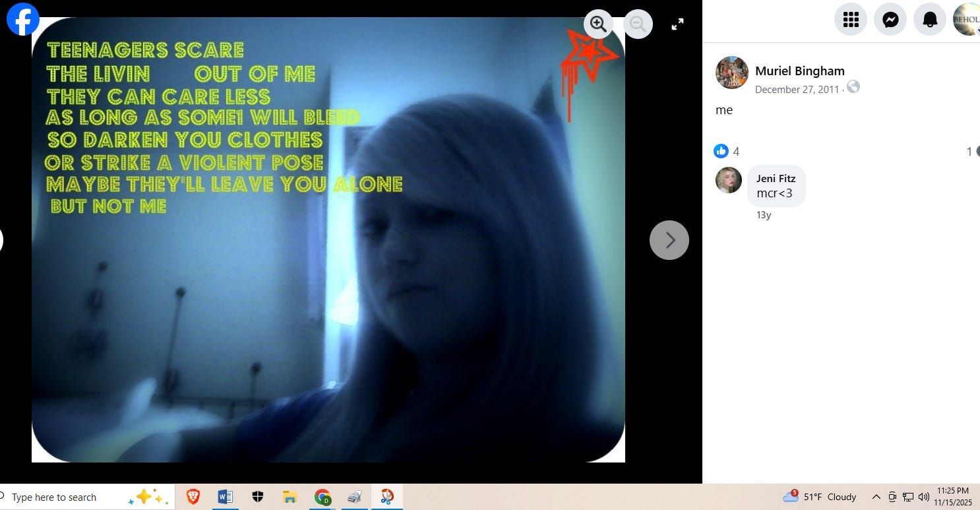Open the 51°F Cloudy weather widget
Screen dimensions: 980x510
[x=820, y=497]
